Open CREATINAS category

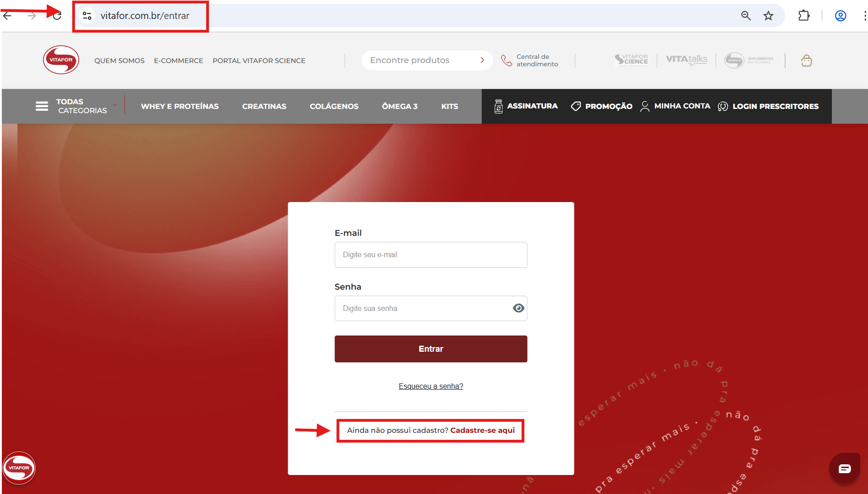264,106
